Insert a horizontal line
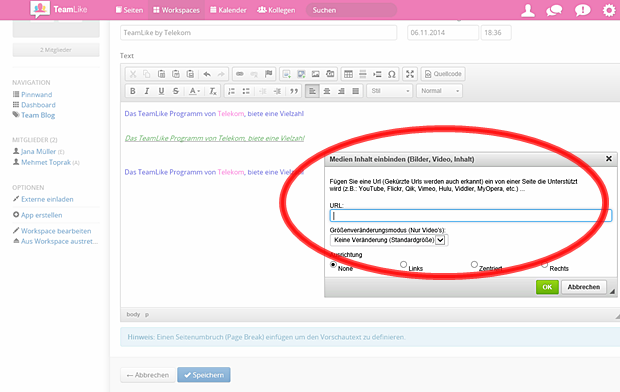Image resolution: width=620 pixels, height=392 pixels. click(363, 74)
